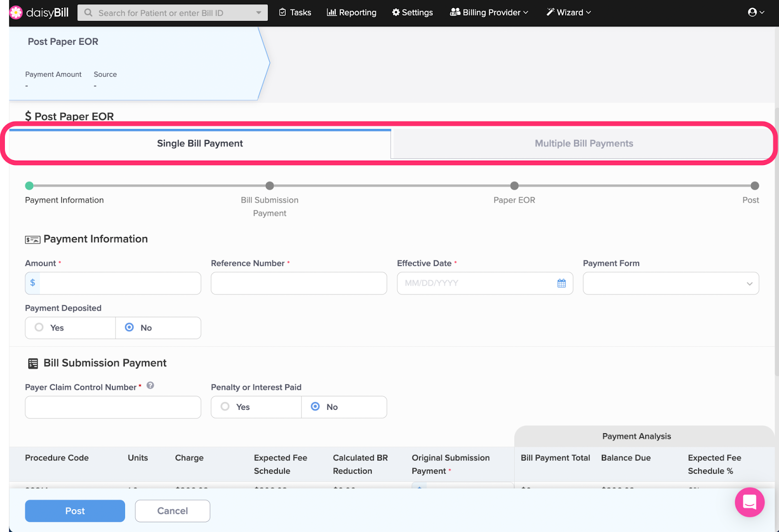779x532 pixels.
Task: Click the Source label in header card
Action: click(x=105, y=74)
